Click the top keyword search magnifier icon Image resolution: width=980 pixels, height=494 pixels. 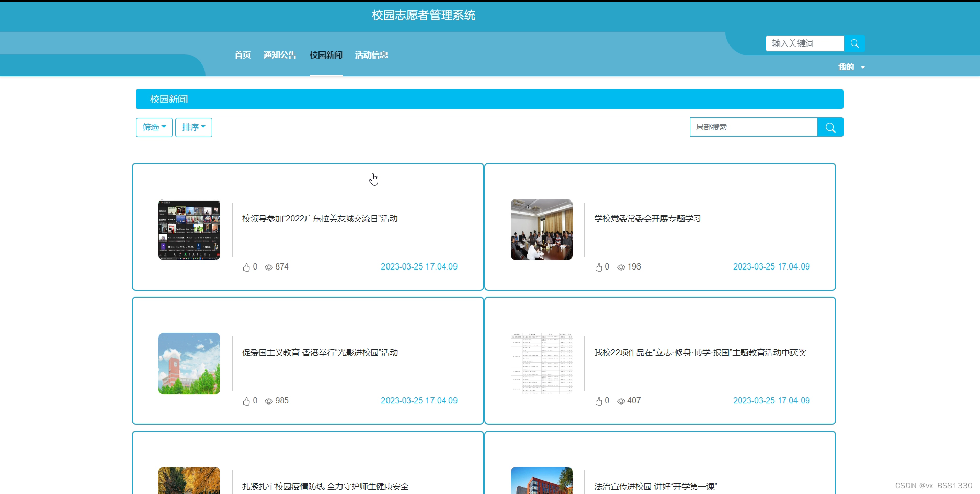pyautogui.click(x=854, y=43)
